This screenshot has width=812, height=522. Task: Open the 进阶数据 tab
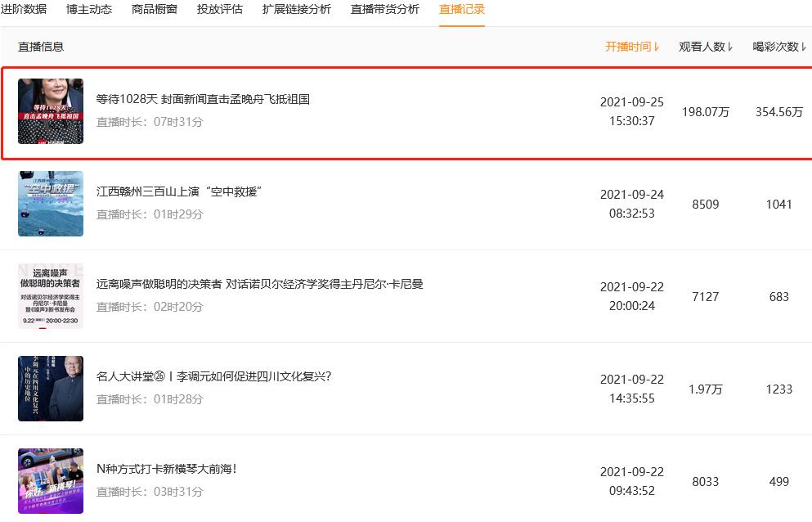[x=23, y=9]
